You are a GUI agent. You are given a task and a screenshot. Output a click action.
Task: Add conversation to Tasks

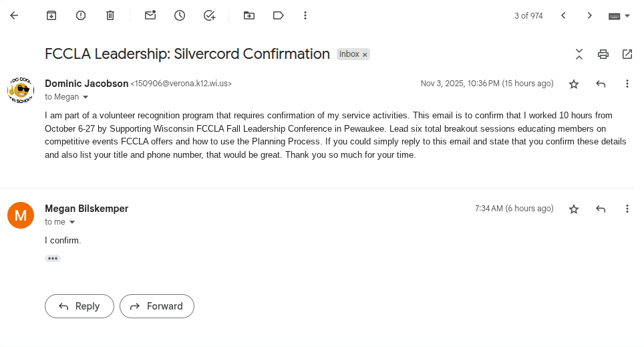tap(209, 15)
